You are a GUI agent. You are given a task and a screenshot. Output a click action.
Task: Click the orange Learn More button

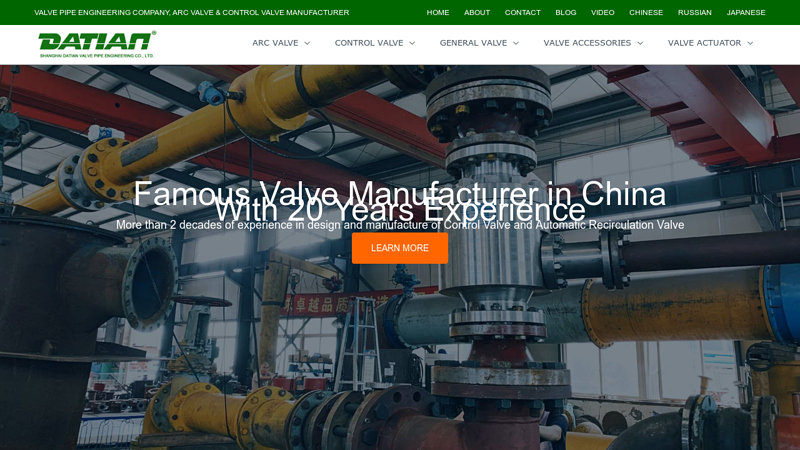click(400, 248)
